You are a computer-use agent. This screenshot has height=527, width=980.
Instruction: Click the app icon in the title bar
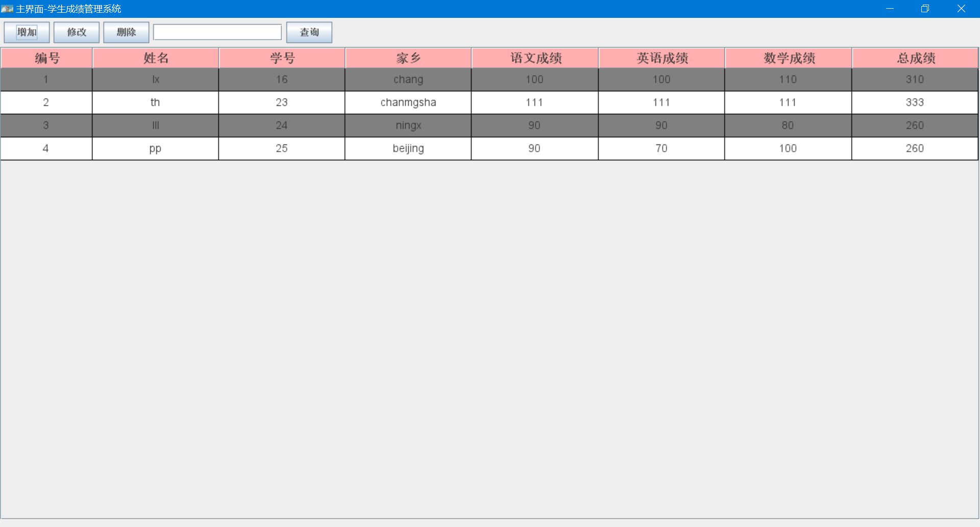click(x=7, y=9)
